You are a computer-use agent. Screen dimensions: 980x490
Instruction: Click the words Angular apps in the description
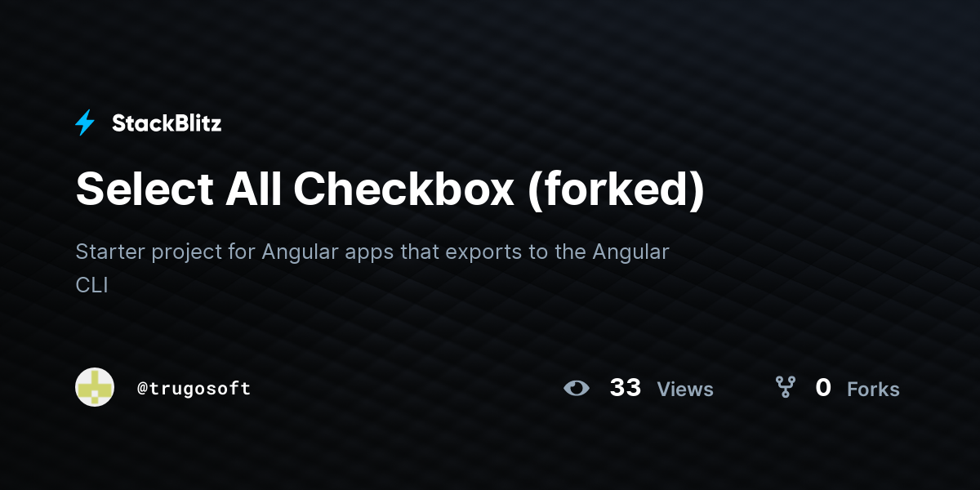point(328,252)
